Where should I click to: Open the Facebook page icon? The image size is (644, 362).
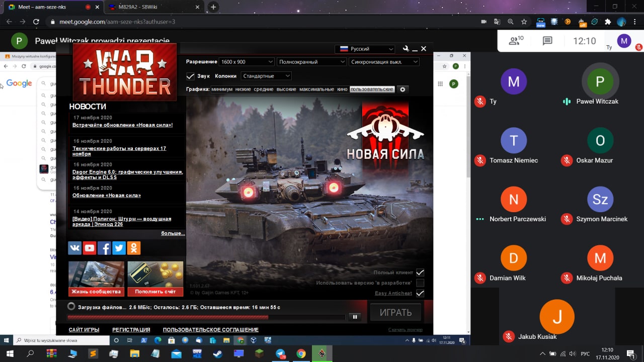(104, 248)
